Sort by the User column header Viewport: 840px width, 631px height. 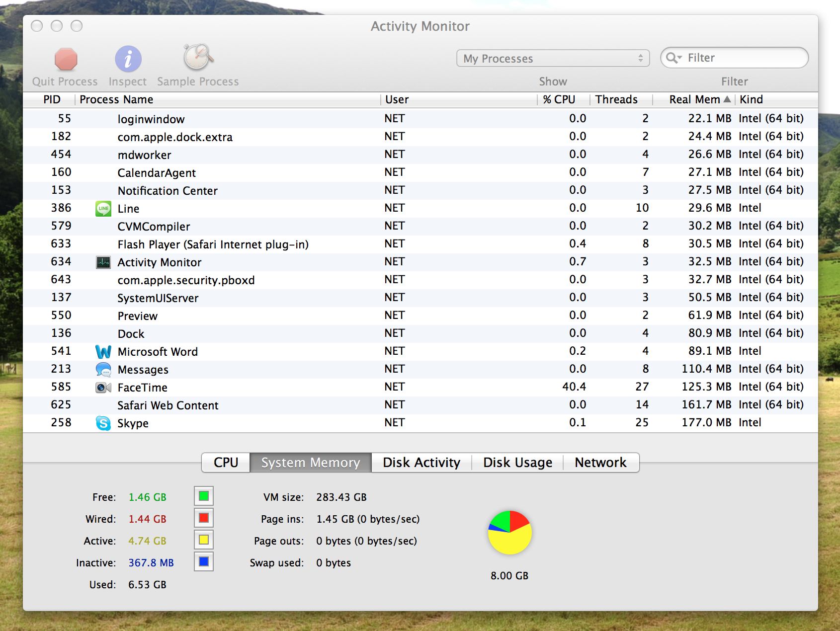(459, 99)
